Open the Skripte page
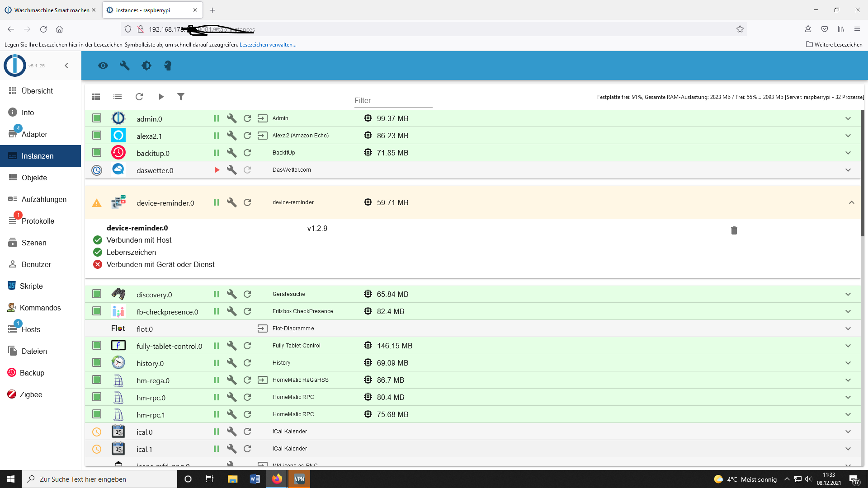 pyautogui.click(x=40, y=286)
